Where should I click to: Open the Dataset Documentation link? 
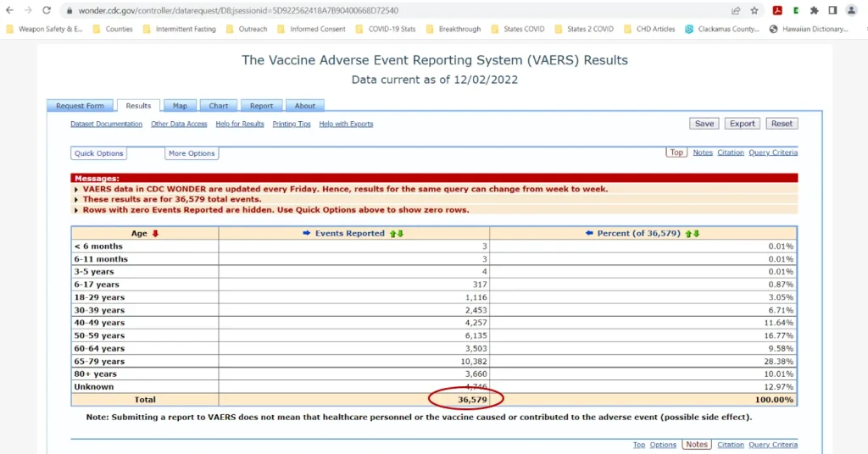tap(106, 124)
